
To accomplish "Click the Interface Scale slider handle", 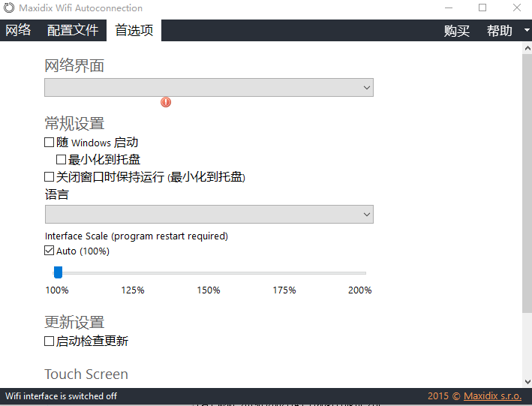I will [58, 272].
